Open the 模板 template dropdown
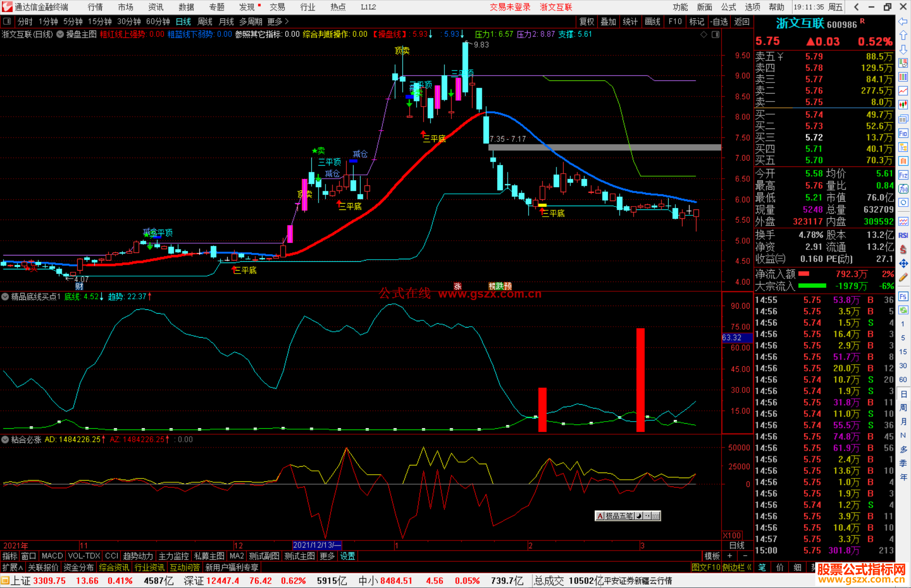 pos(712,556)
